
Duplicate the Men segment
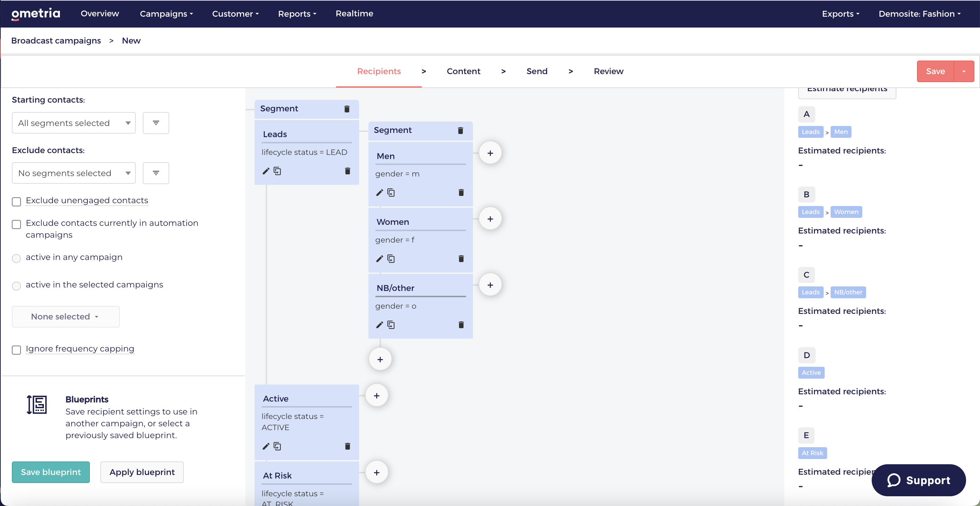[x=391, y=193]
